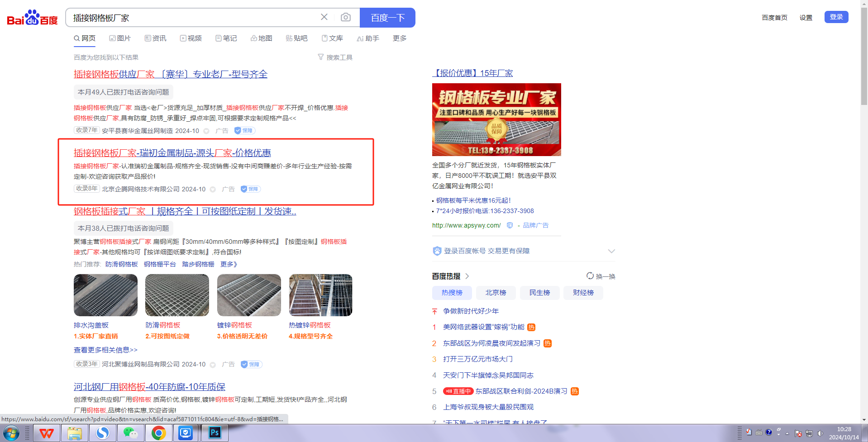The height and width of the screenshot is (442, 868).
Task: Click the 百度一下 search button
Action: point(387,18)
